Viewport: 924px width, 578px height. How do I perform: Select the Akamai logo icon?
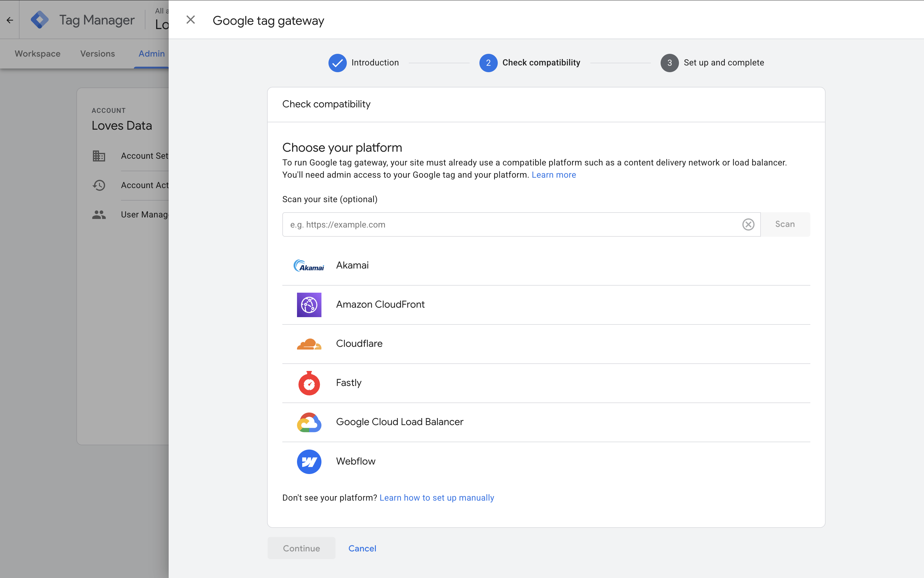tap(309, 265)
